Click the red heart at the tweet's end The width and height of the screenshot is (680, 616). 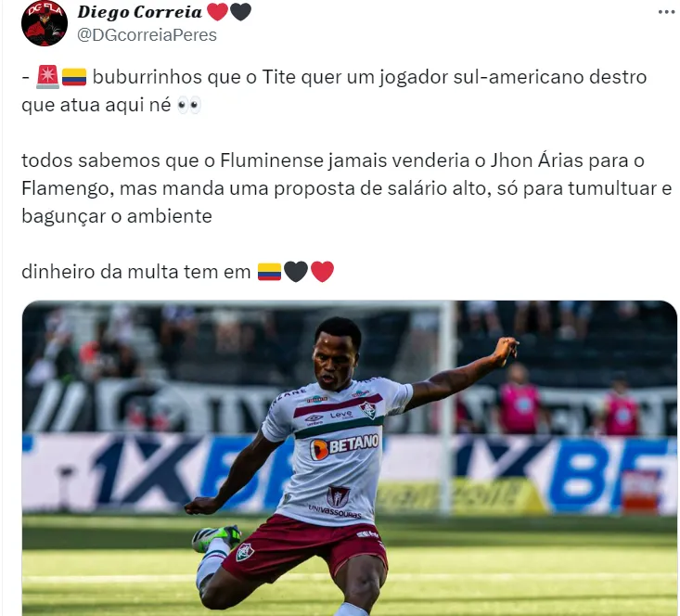click(323, 272)
